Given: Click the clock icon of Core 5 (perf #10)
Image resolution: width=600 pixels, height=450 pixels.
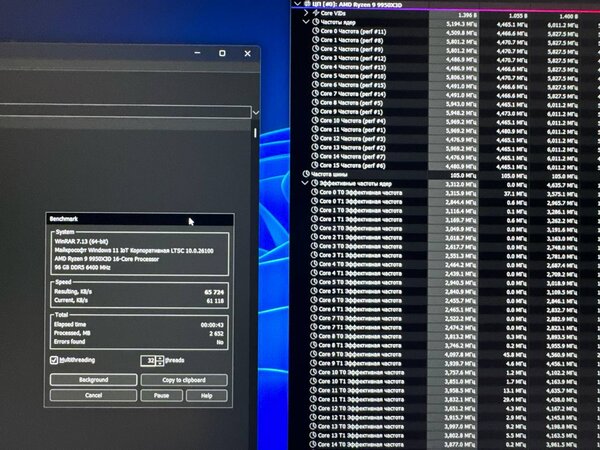Looking at the screenshot, I should (x=316, y=75).
